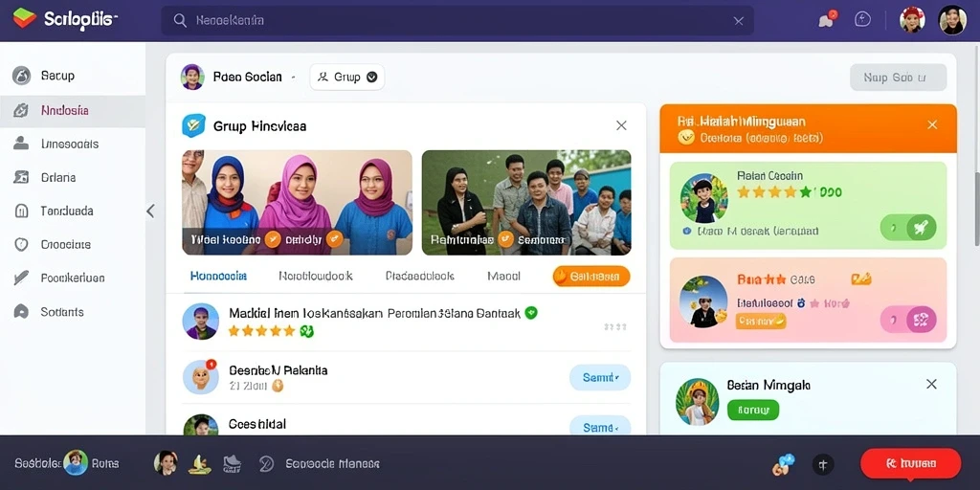The image size is (980, 490).
Task: Open the dark-haired profile avatar in header
Action: pyautogui.click(x=952, y=20)
